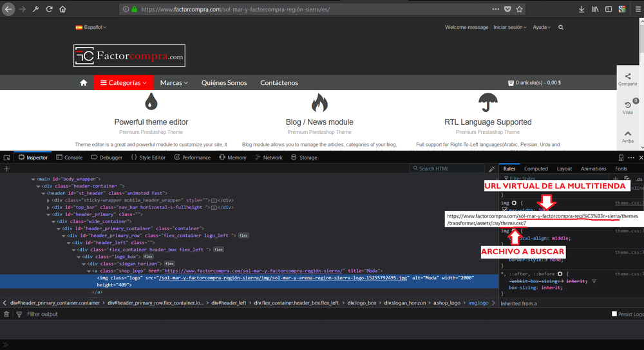Click the website search magnifier icon
The height and width of the screenshot is (350, 644).
click(x=561, y=28)
